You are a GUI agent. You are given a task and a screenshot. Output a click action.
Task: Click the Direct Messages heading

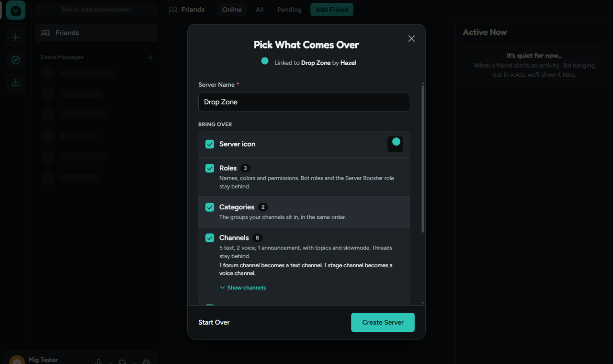pyautogui.click(x=62, y=57)
